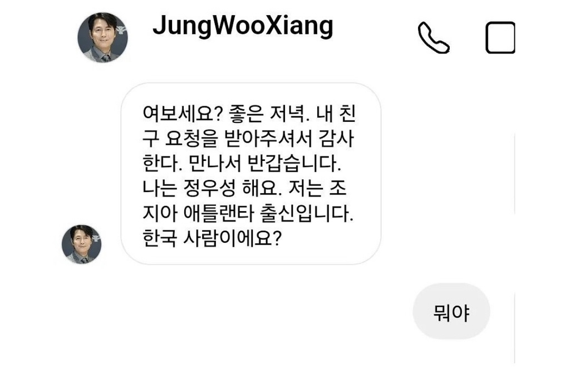Start a video call via square icon
The image size is (570, 392).
[500, 37]
